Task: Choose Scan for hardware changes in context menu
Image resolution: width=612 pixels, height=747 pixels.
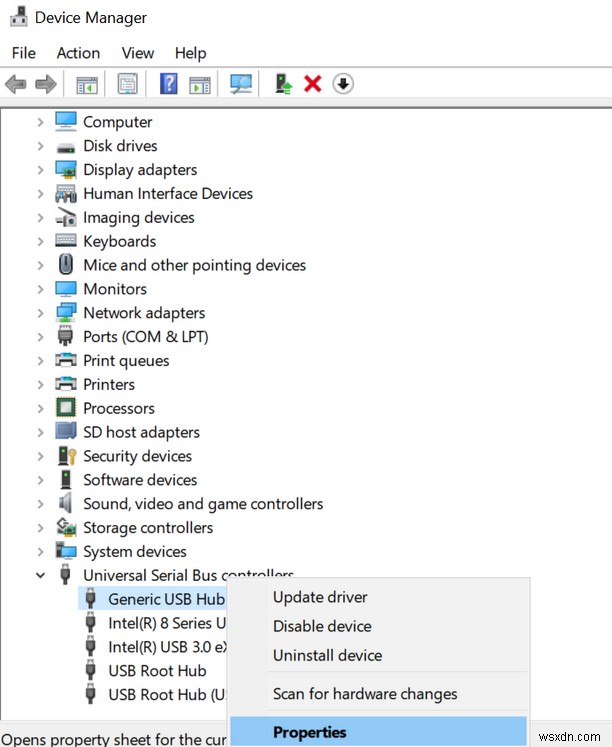Action: pos(378,694)
